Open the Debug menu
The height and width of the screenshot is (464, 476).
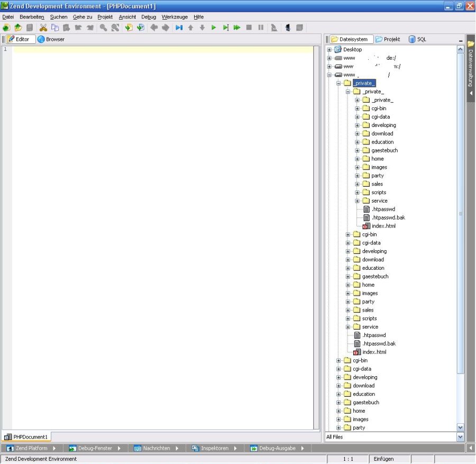(149, 17)
